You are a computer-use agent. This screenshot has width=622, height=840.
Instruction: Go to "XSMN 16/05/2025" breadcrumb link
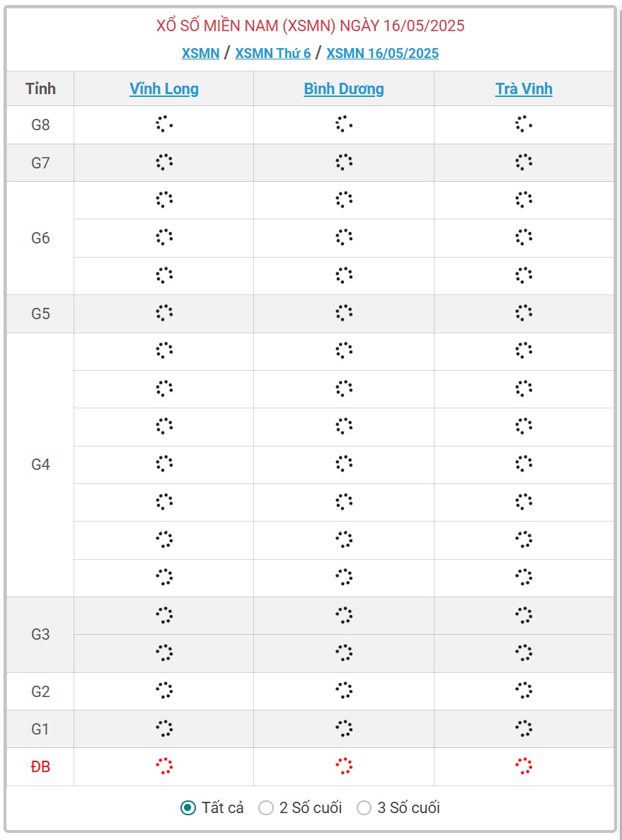pyautogui.click(x=383, y=53)
